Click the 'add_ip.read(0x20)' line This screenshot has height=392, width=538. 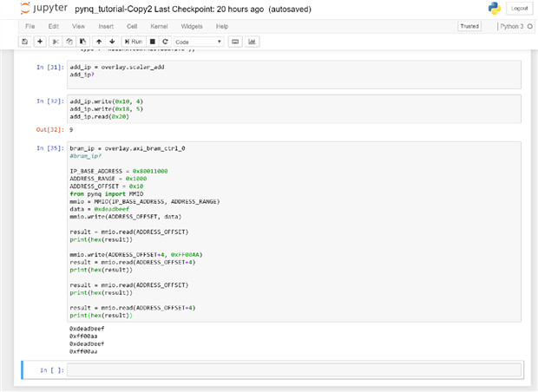[100, 116]
